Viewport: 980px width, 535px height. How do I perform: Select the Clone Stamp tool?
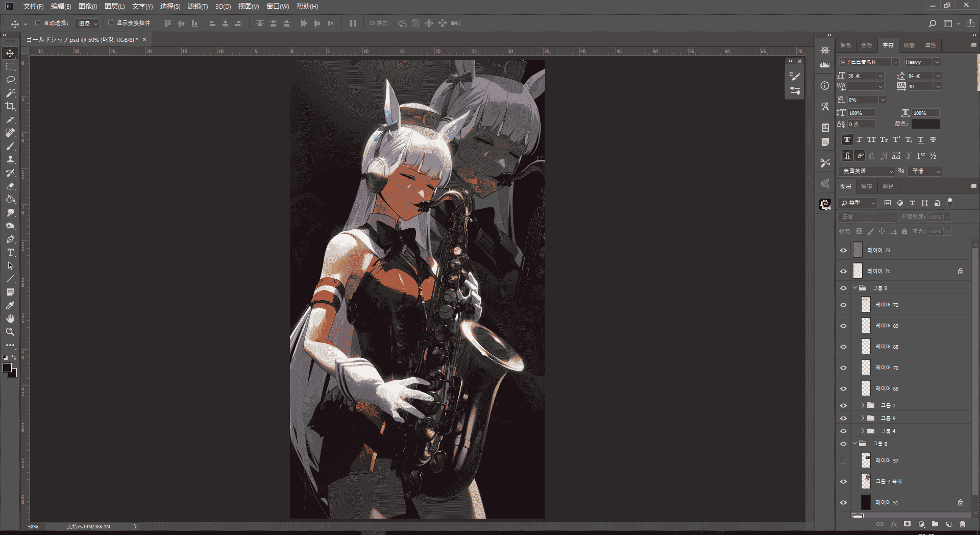pyautogui.click(x=10, y=159)
